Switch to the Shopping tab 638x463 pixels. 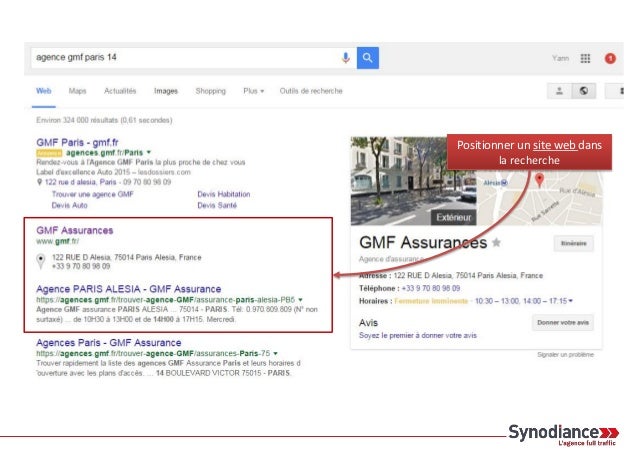[210, 91]
